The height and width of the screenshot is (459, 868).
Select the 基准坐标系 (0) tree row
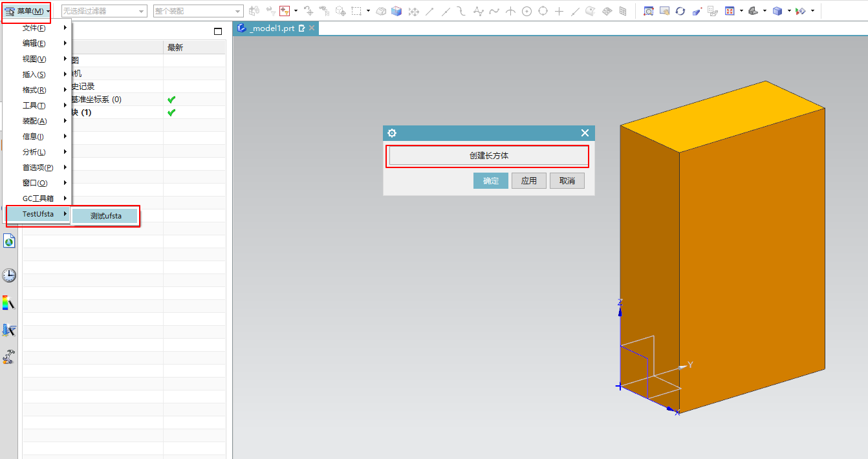[x=124, y=100]
